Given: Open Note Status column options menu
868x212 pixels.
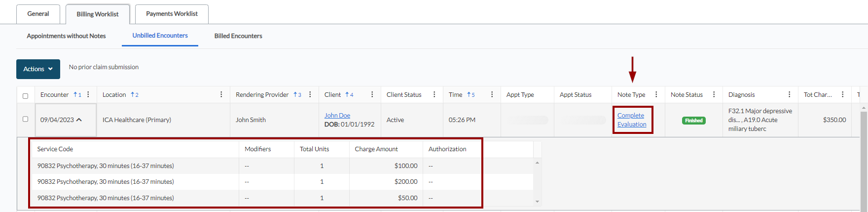Looking at the screenshot, I should pos(714,94).
